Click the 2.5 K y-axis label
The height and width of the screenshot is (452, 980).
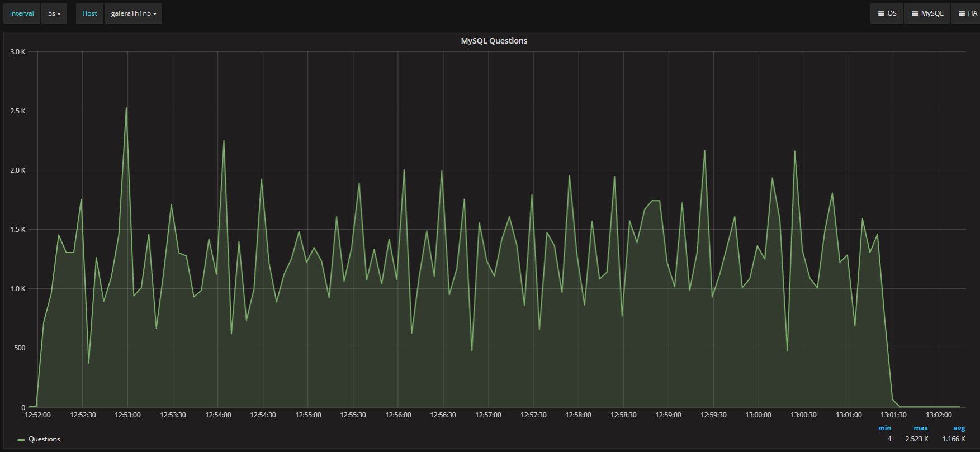tap(18, 111)
